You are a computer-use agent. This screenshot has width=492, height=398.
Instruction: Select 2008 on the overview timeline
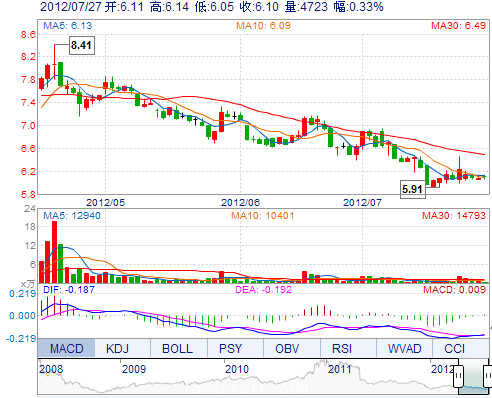pyautogui.click(x=51, y=369)
